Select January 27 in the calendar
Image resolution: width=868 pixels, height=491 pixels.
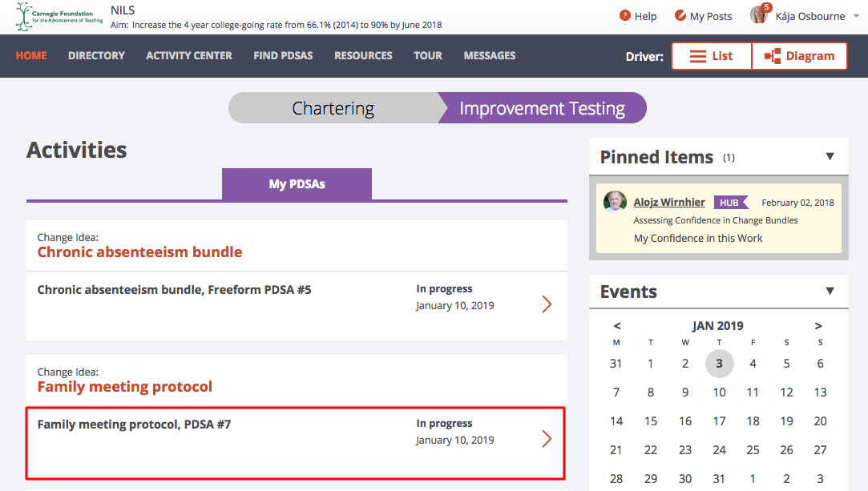821,450
